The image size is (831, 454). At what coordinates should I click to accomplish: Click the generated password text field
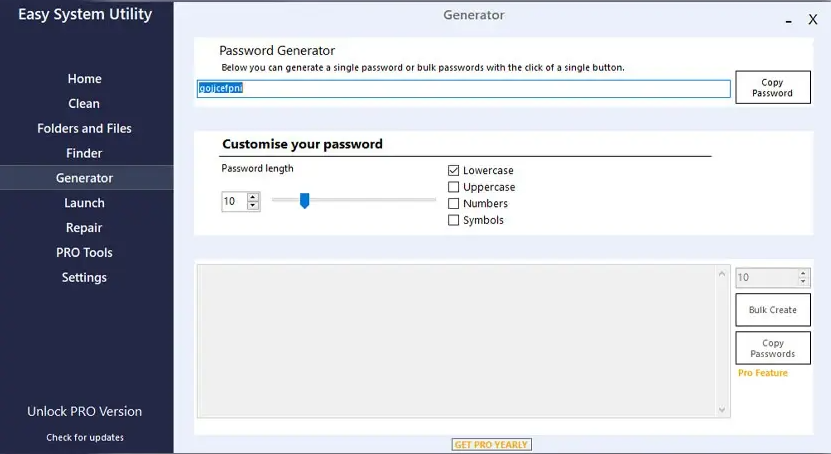click(x=464, y=89)
